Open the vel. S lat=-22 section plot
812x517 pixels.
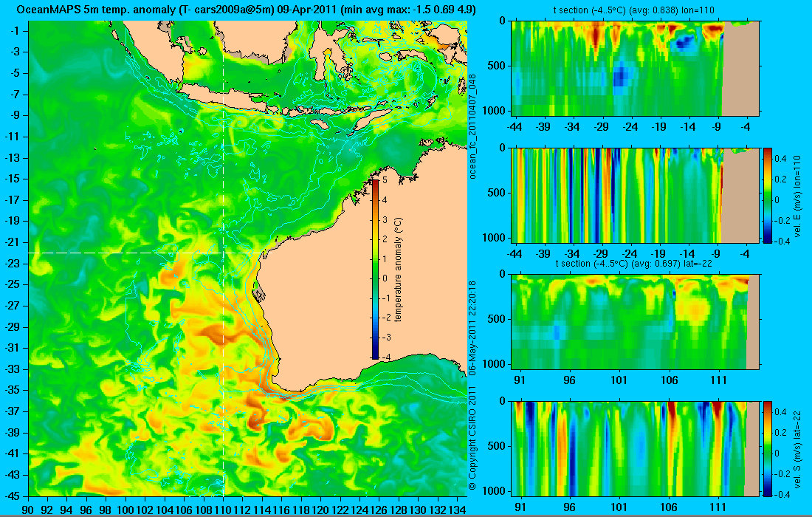(x=635, y=448)
